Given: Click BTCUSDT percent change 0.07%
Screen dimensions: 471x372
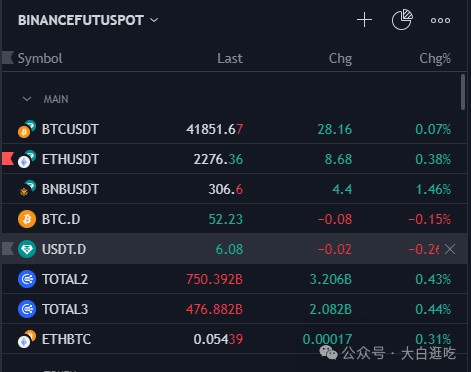Looking at the screenshot, I should tap(433, 129).
